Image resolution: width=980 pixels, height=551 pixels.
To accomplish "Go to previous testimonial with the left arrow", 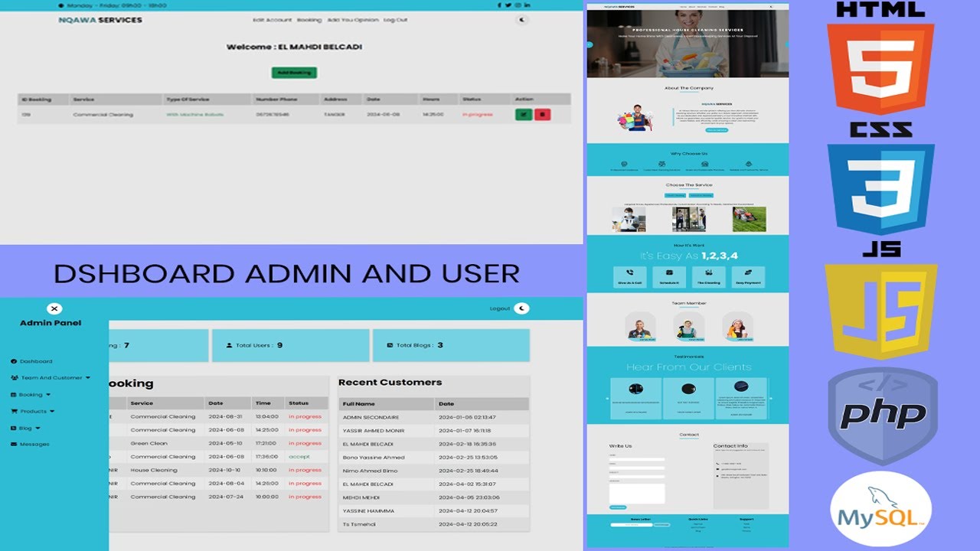I will click(606, 399).
